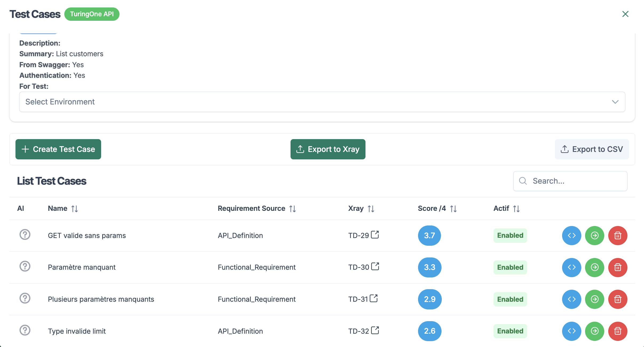Screen dimensions: 644x347
Task: Run the Paramètre manquant test case
Action: click(594, 267)
